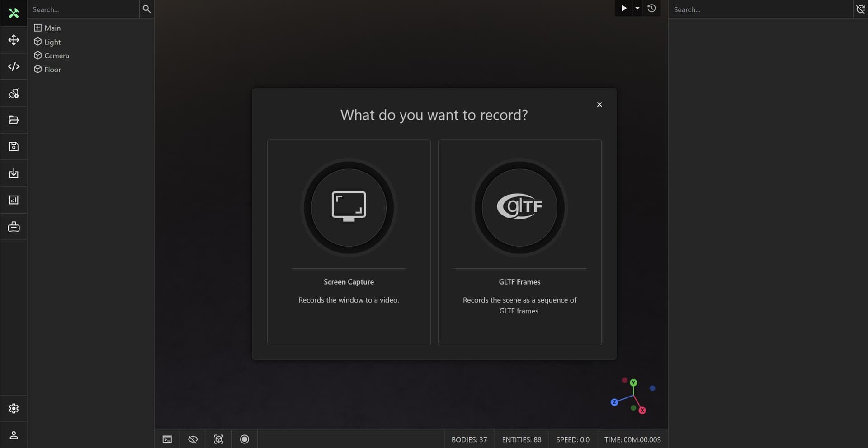Open the statistics chart icon
The image size is (868, 448).
click(x=14, y=200)
